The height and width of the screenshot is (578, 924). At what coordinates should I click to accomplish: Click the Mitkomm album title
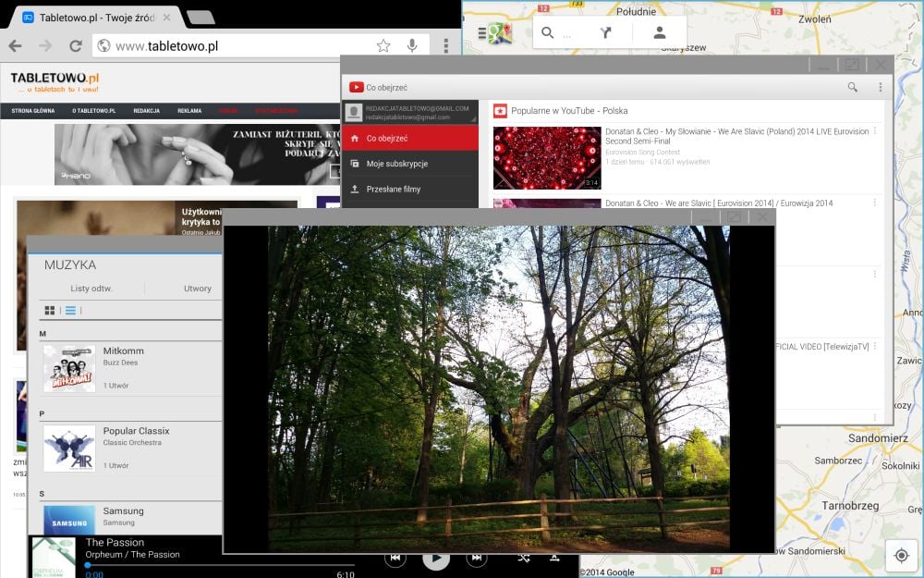pos(123,350)
